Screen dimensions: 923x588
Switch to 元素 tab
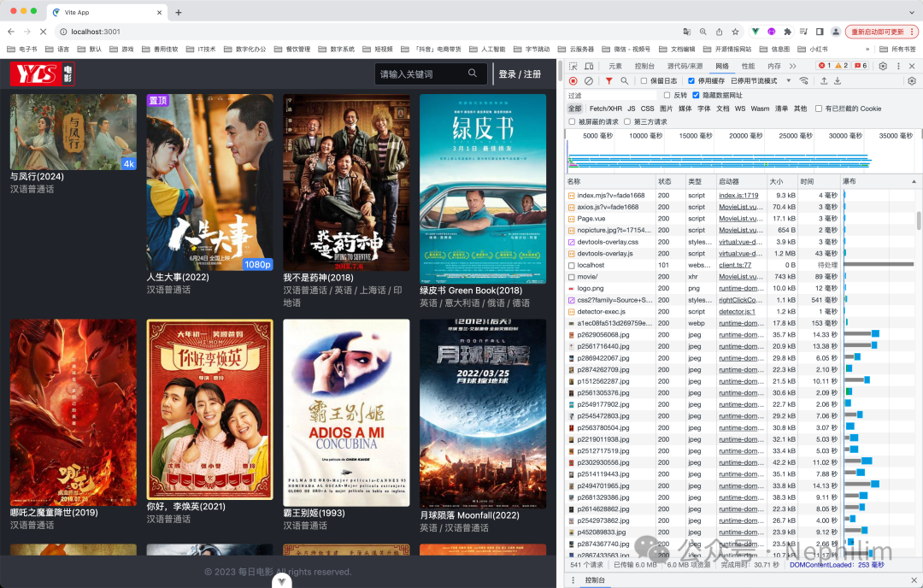click(615, 66)
